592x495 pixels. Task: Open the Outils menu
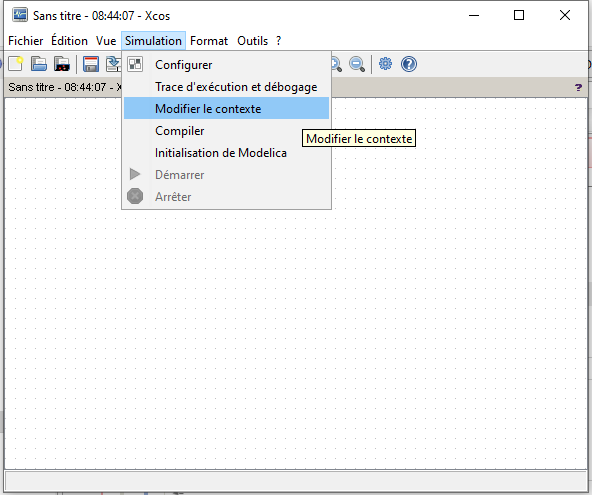point(252,41)
